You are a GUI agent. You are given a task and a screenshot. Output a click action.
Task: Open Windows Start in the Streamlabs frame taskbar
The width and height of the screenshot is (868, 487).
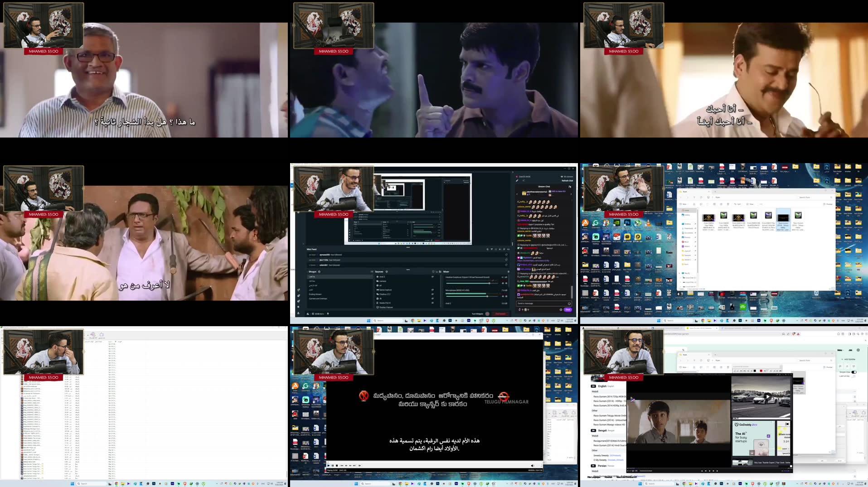pyautogui.click(x=369, y=321)
